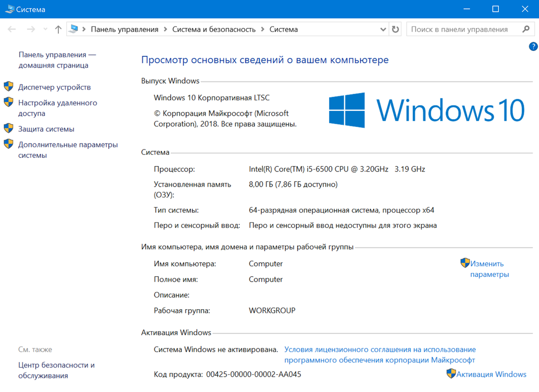
Task: Refresh the page with refresh icon
Action: (395, 29)
